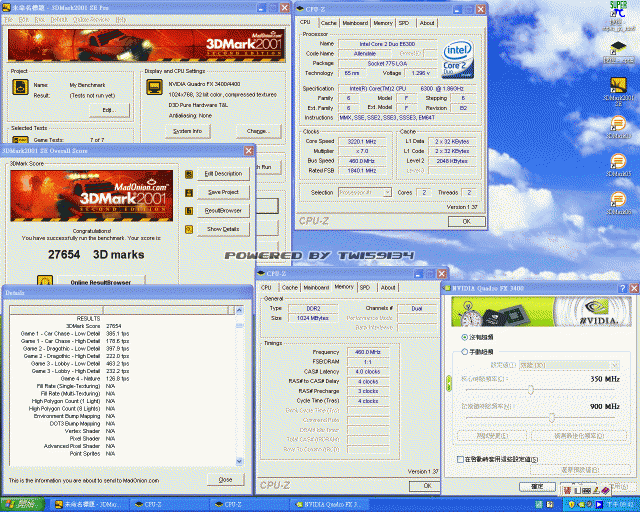Open the Help menu in 3DMark2001

120,20
